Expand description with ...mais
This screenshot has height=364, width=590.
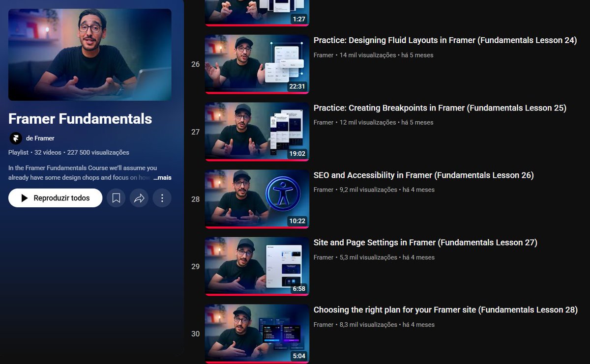click(162, 177)
